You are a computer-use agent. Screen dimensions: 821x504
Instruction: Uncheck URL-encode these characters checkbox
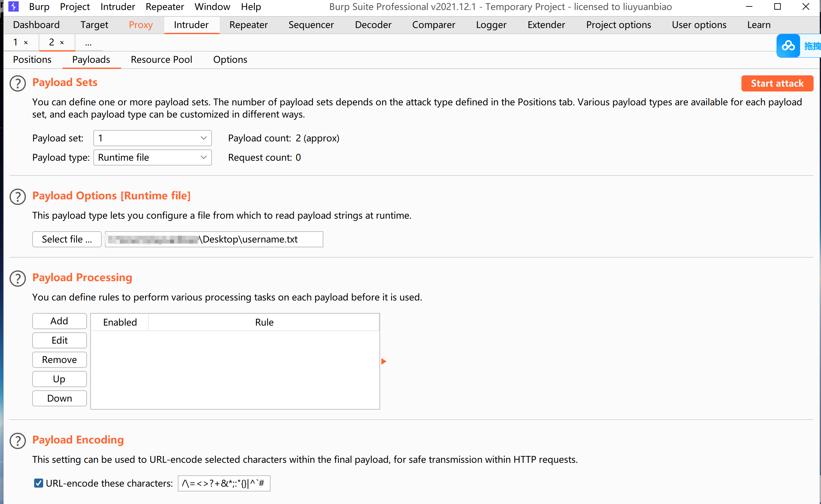coord(39,483)
